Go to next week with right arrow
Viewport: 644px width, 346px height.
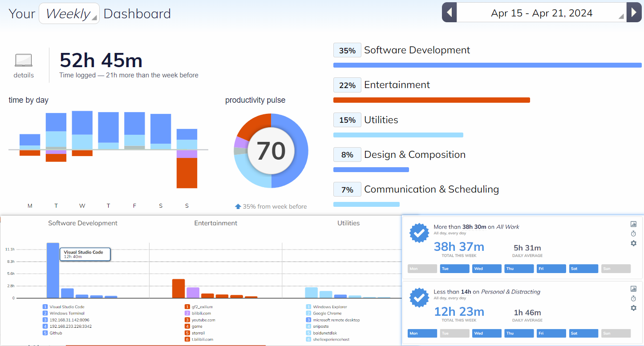pyautogui.click(x=634, y=12)
